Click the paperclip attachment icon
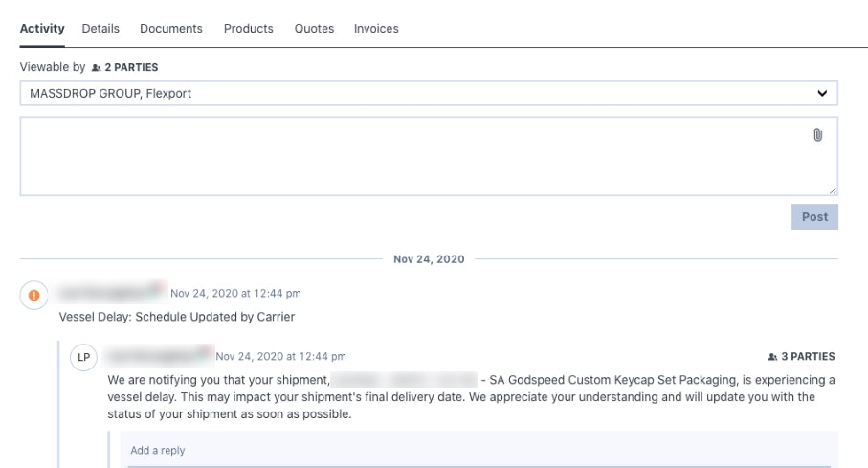Screen dimensions: 868x468 coord(818,136)
